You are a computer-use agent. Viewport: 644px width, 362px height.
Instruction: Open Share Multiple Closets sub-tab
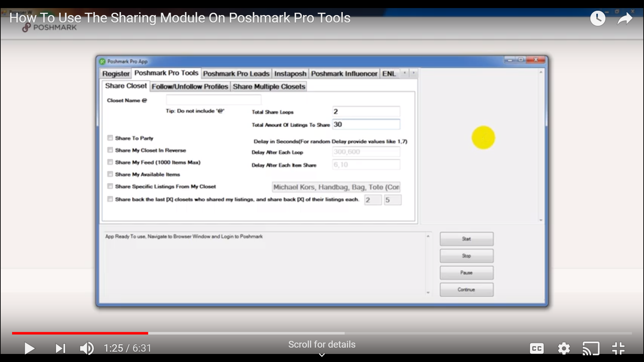269,86
